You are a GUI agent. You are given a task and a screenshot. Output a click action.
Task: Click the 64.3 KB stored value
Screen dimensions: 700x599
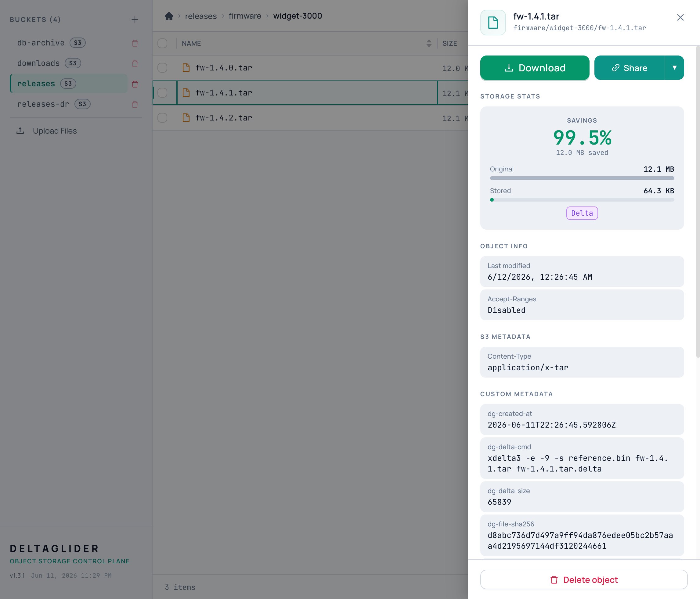click(659, 191)
